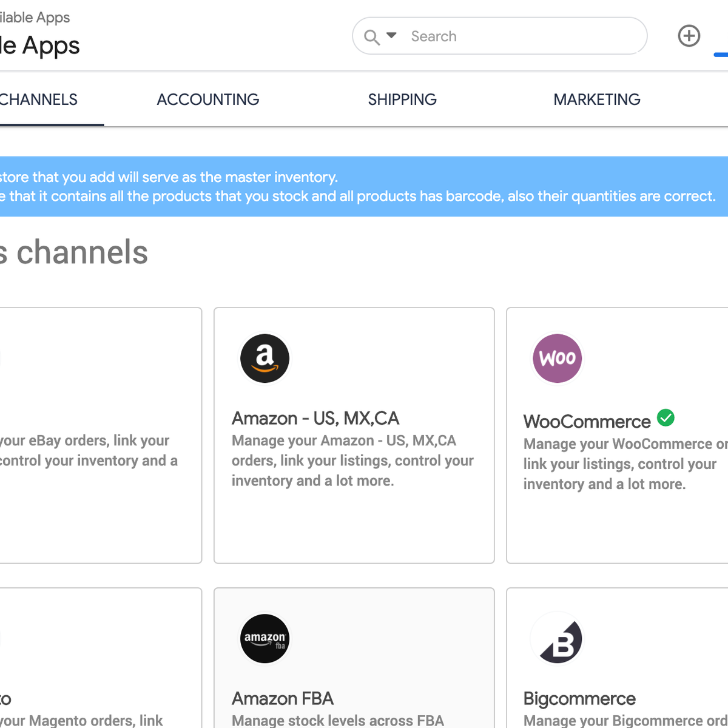Image resolution: width=728 pixels, height=728 pixels.
Task: Open the search filter dropdown arrow
Action: (x=391, y=35)
